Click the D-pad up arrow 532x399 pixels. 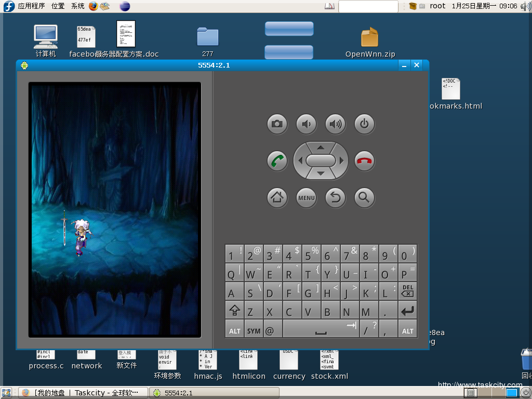pyautogui.click(x=321, y=148)
